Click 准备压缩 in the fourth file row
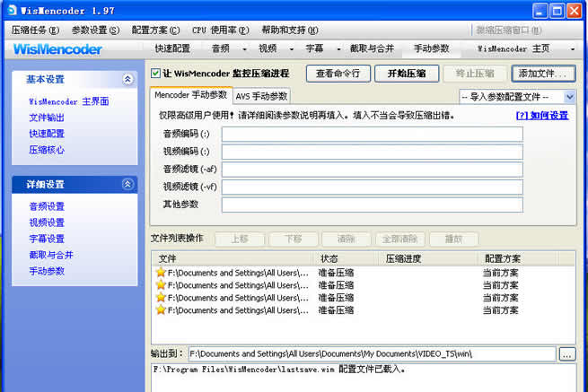588x392 pixels. (x=336, y=310)
